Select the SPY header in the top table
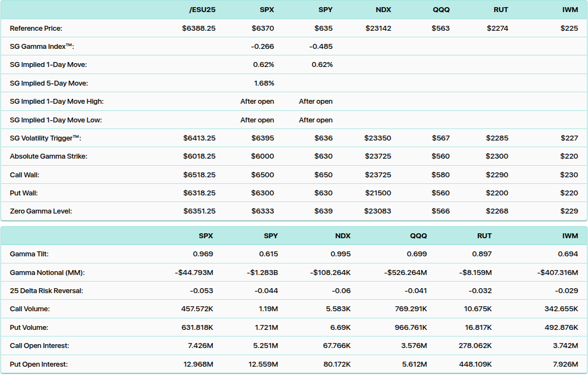 tap(325, 10)
